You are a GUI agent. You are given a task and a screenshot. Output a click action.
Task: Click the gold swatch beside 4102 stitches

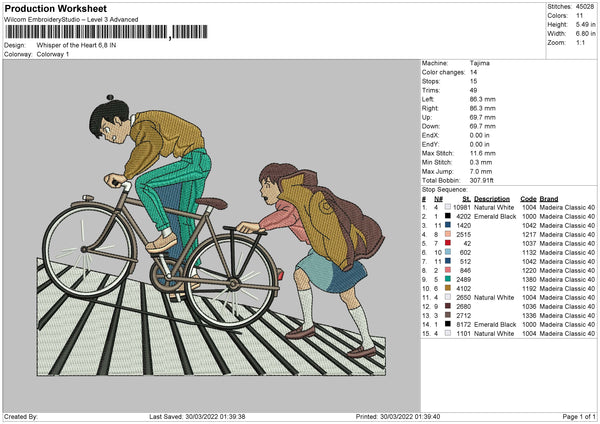point(448,288)
